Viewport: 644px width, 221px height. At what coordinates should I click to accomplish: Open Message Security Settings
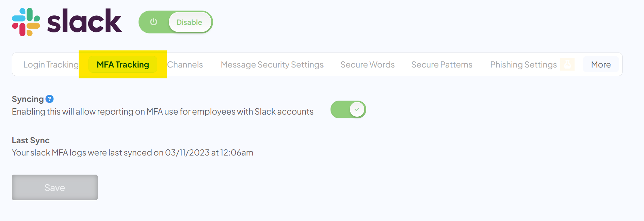[272, 64]
